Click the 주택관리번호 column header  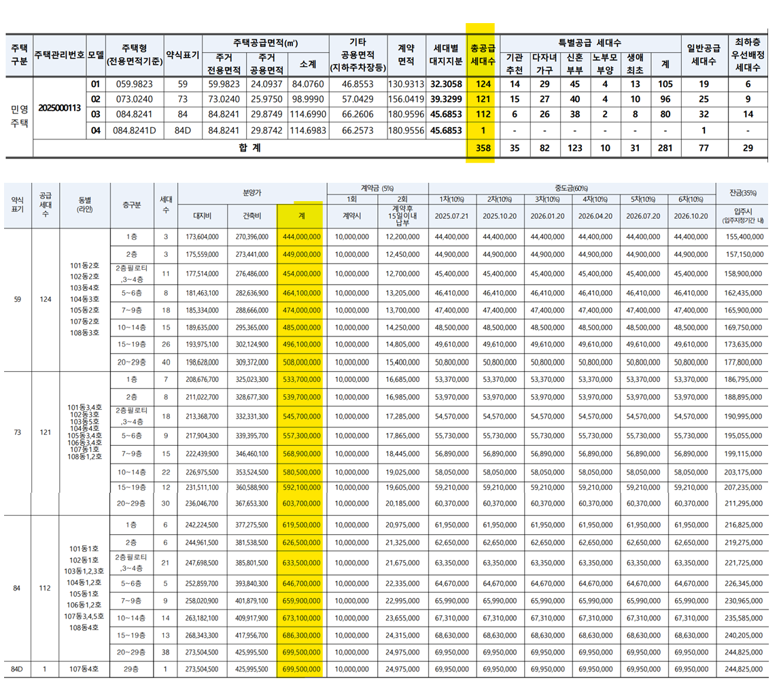pos(60,55)
